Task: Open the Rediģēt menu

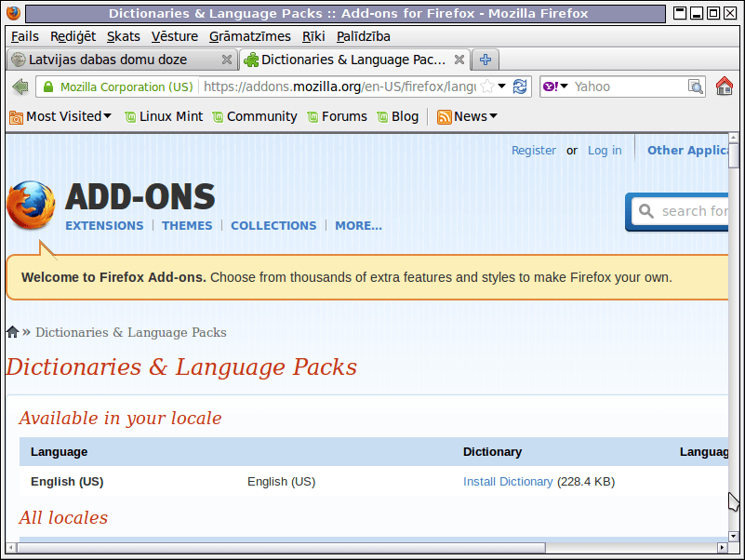Action: tap(73, 36)
